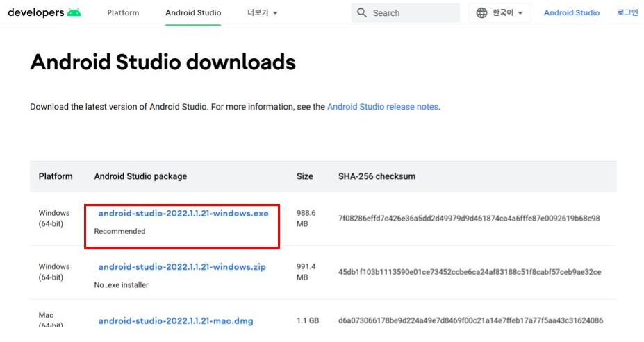Focus the Search input field
The width and height of the screenshot is (644, 342).
406,12
